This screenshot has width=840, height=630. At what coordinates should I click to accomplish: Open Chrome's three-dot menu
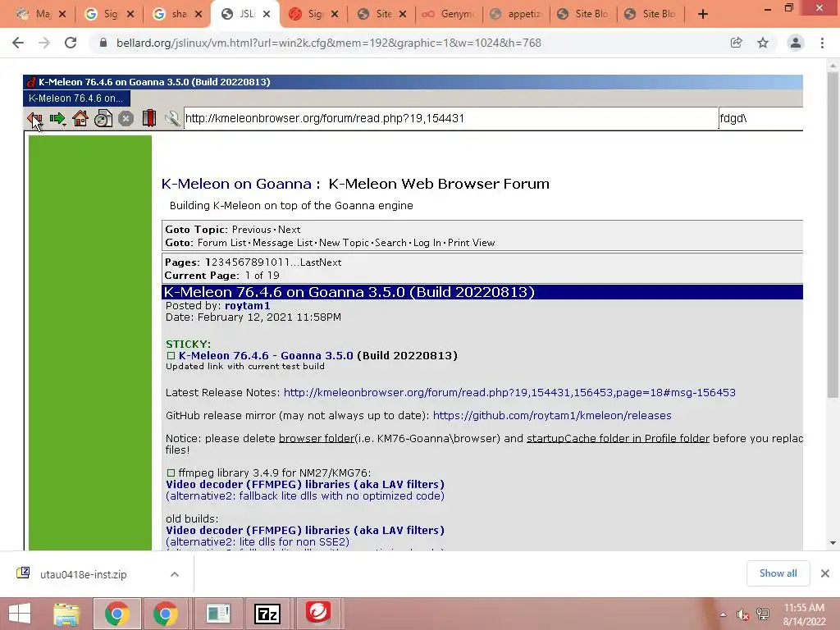coord(822,43)
